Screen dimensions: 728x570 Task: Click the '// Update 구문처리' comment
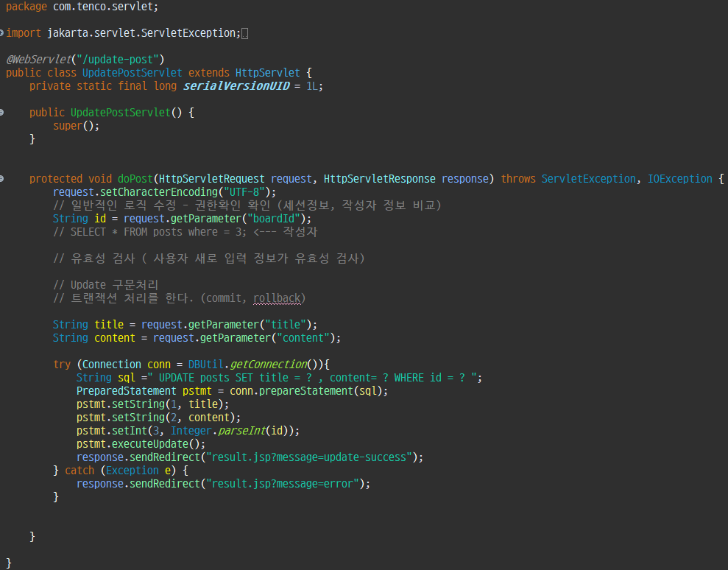106,285
